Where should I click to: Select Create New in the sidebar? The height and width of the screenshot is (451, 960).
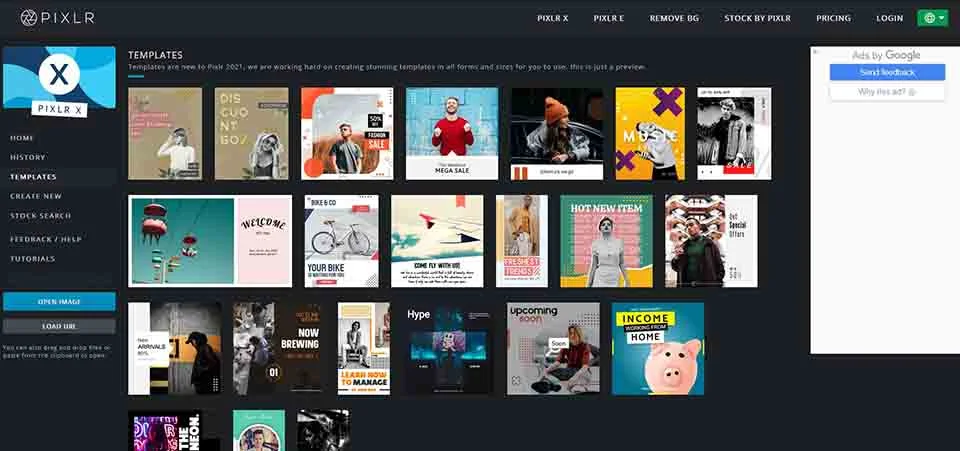point(36,196)
